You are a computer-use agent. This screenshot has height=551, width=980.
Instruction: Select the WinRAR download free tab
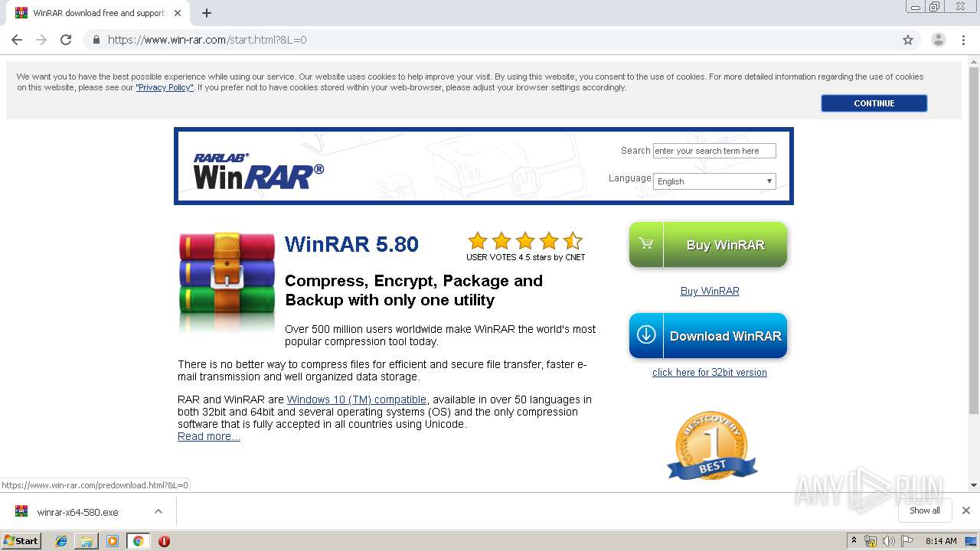pos(99,13)
